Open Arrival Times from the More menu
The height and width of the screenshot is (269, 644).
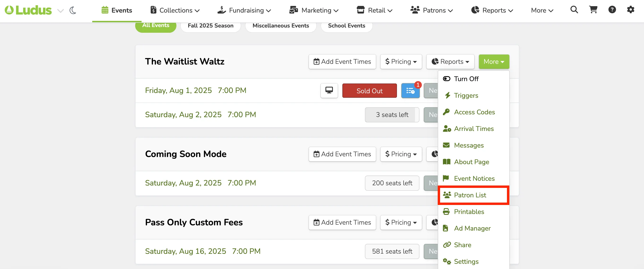pos(474,129)
